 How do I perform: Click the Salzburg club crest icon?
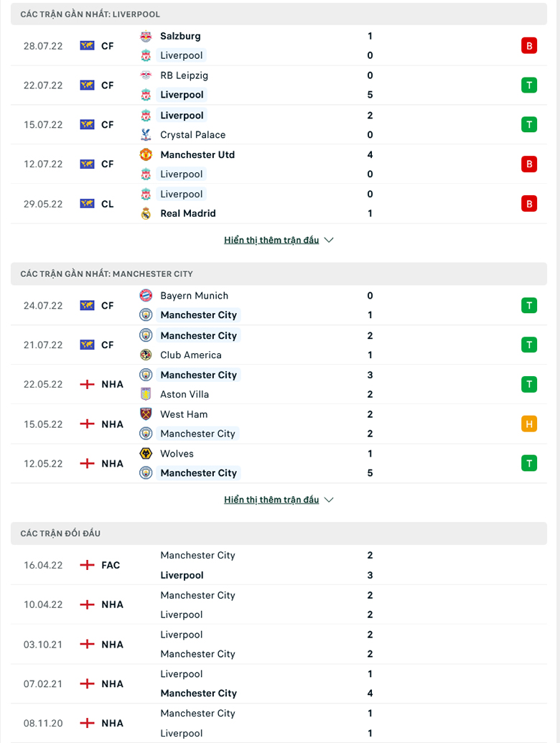[x=146, y=36]
